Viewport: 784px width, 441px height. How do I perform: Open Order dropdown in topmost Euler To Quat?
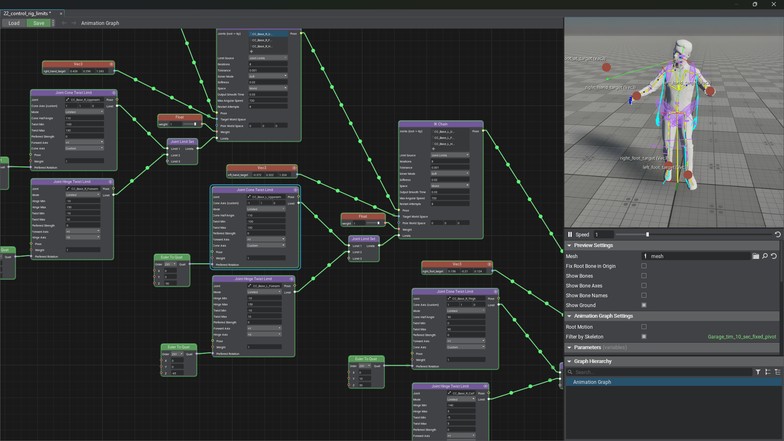click(x=170, y=264)
